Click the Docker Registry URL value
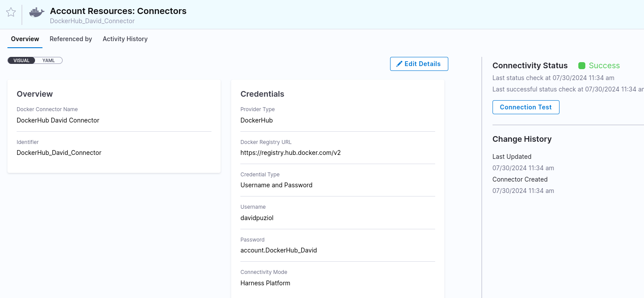644x298 pixels. click(x=290, y=153)
